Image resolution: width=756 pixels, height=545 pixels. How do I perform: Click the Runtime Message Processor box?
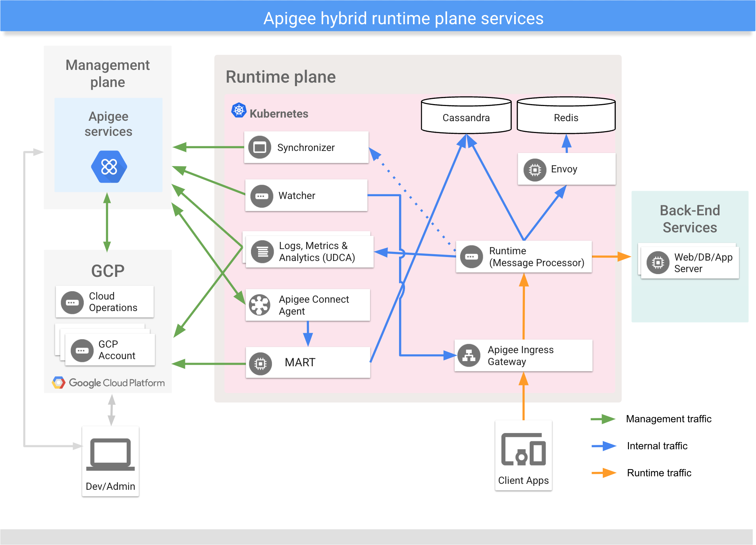(x=523, y=256)
